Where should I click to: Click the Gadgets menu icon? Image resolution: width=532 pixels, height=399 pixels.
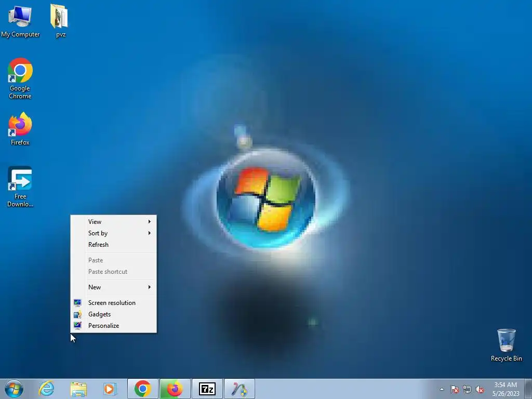click(77, 314)
